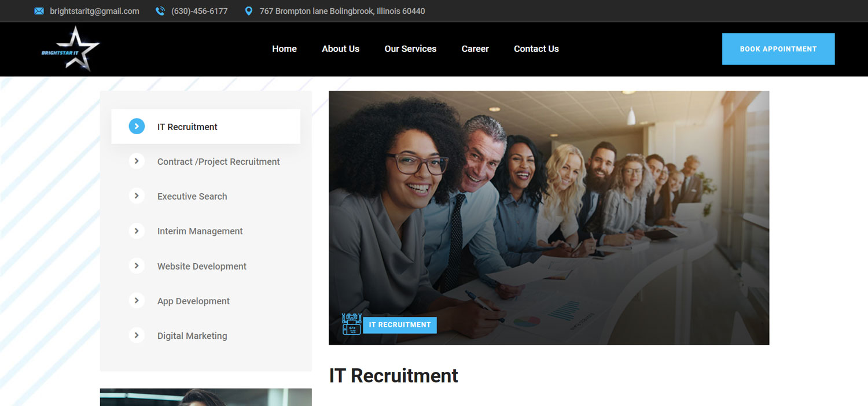The width and height of the screenshot is (868, 406).
Task: Navigate to Contact Us
Action: click(536, 49)
